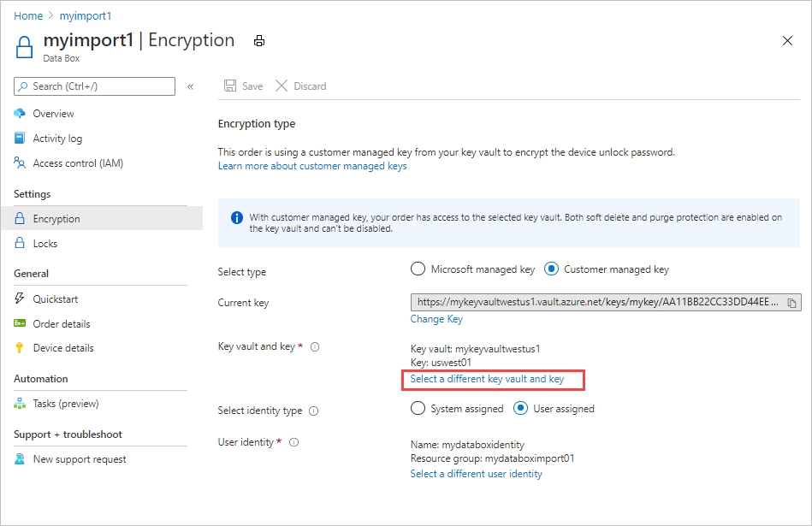Click Select a different key vault and key
Viewport: 812px width, 526px height.
coord(487,379)
